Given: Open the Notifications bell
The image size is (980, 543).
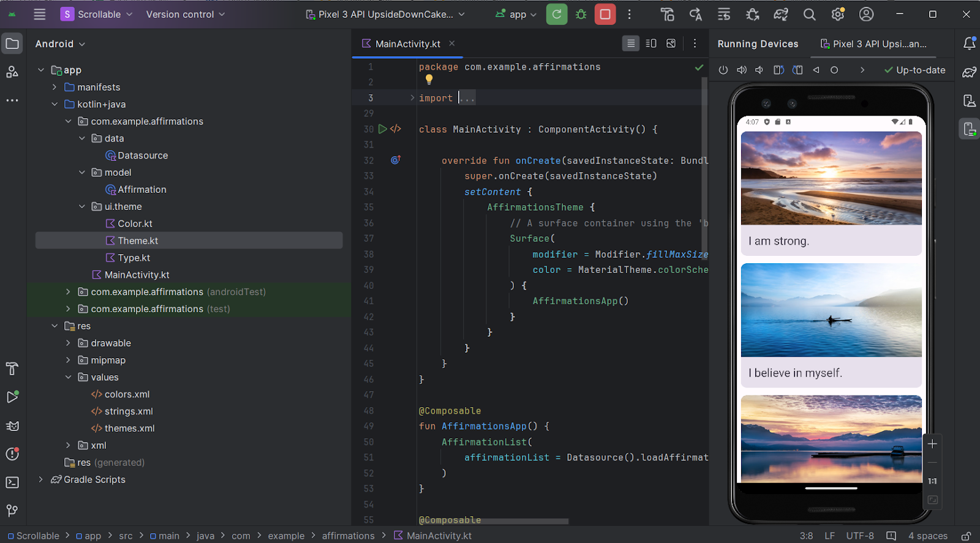Looking at the screenshot, I should (x=969, y=43).
